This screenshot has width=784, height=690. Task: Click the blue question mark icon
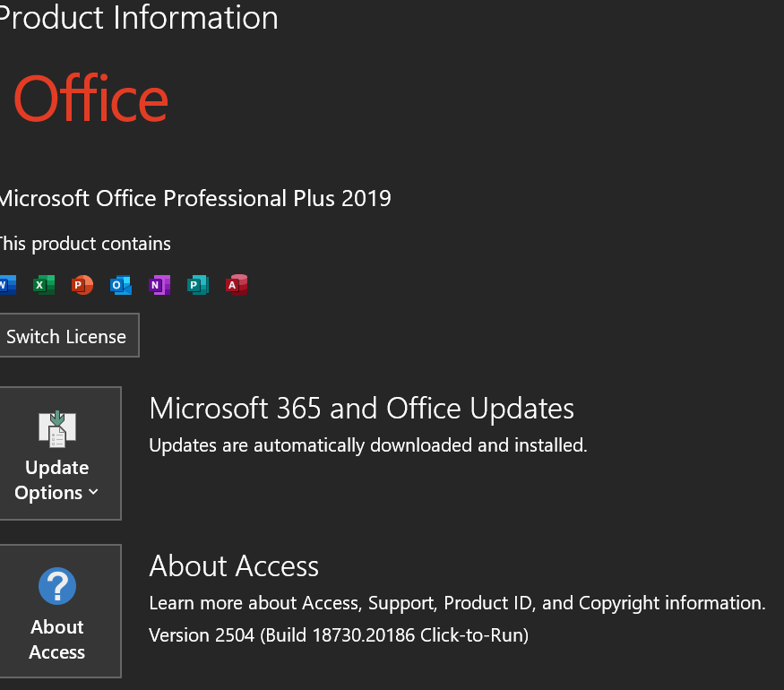coord(57,587)
